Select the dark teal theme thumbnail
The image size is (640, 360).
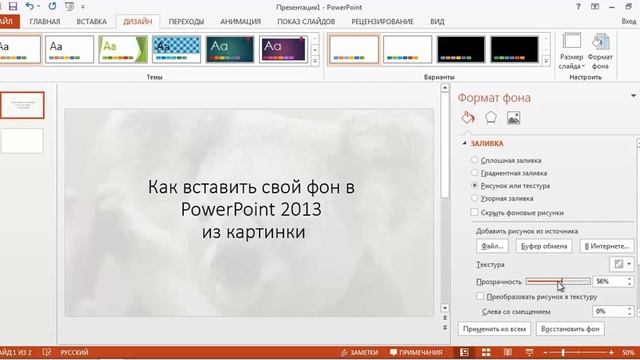click(230, 49)
